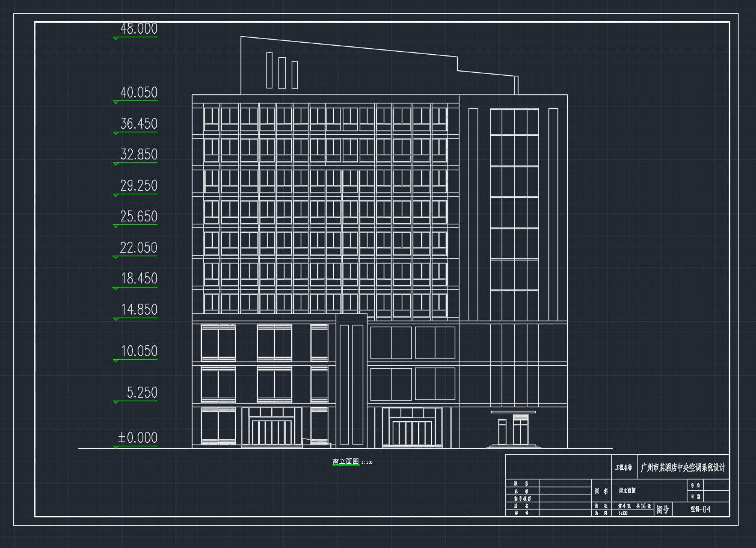756x548 pixels.
Task: Pick the 36.450 elevation label
Action: [138, 124]
